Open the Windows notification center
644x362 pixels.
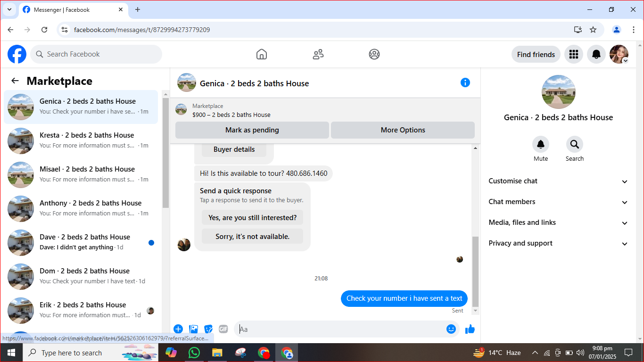(x=628, y=353)
